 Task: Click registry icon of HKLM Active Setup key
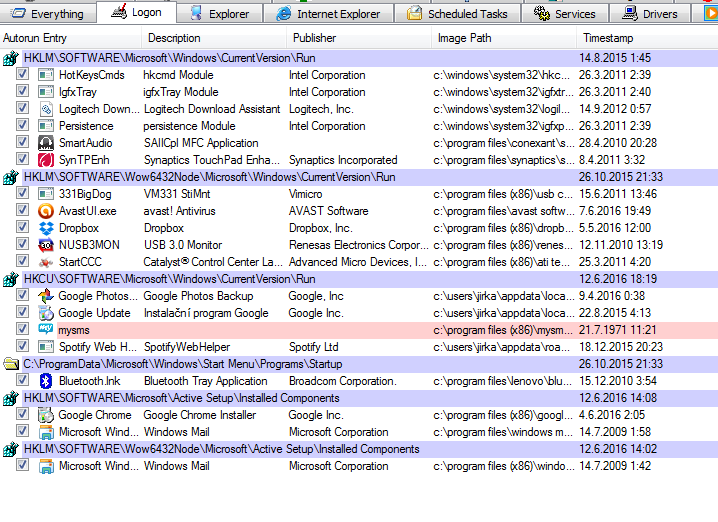pos(11,398)
